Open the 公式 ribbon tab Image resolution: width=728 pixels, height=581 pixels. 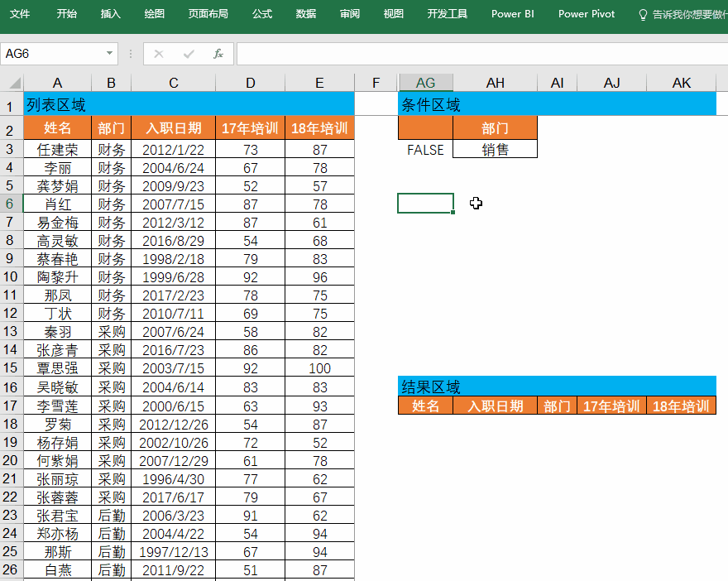[262, 14]
